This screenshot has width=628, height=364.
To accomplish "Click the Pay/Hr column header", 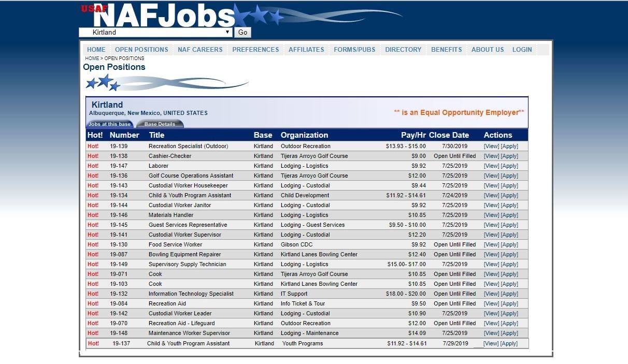I will 413,135.
